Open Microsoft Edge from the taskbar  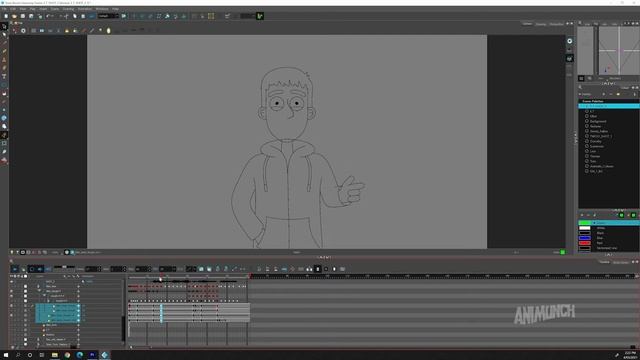pyautogui.click(x=80, y=355)
